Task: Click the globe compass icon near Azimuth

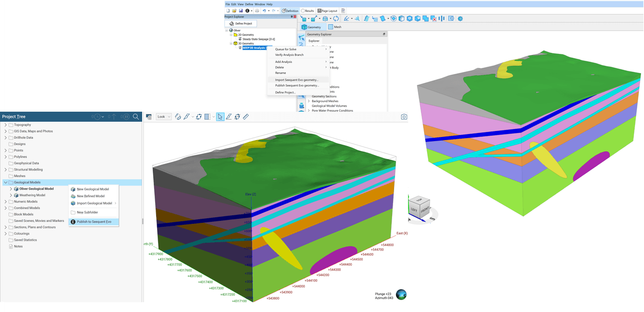Action: tap(401, 295)
